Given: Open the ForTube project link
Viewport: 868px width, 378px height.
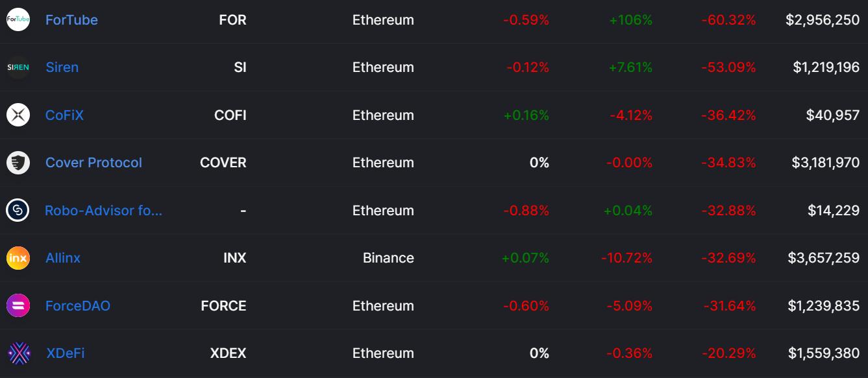Looking at the screenshot, I should click(x=71, y=20).
